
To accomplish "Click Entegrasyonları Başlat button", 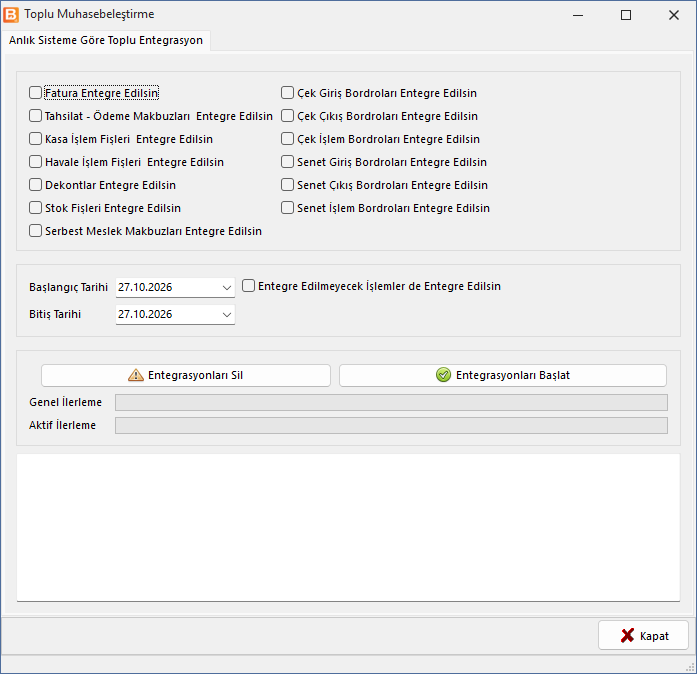I will pos(503,375).
